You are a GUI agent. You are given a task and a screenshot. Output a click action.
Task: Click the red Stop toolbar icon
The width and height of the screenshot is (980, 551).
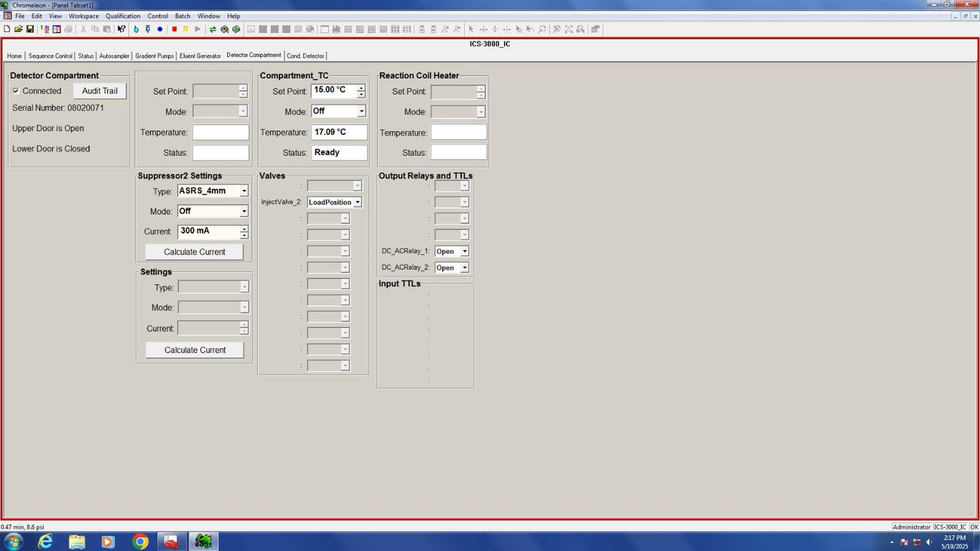click(174, 29)
